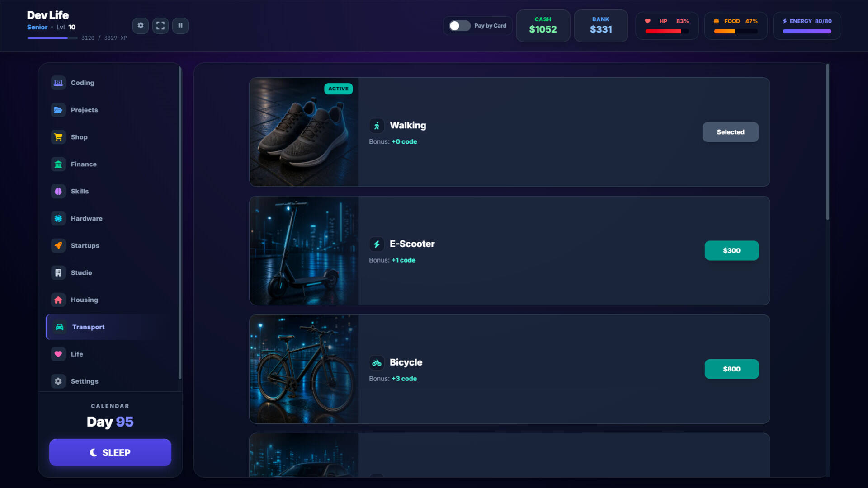The image size is (868, 488).
Task: Click the Walking sneakers thumbnail
Action: pos(304,132)
